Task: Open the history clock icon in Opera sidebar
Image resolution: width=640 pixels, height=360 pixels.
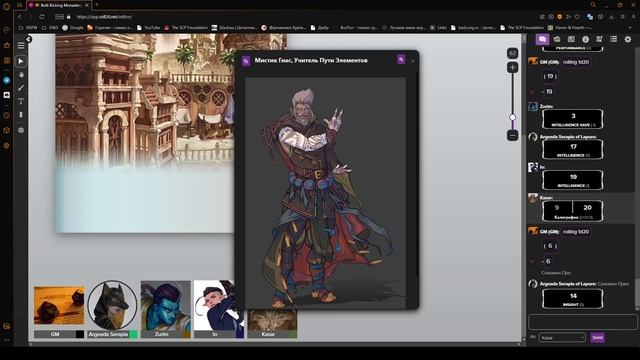Action: (7, 116)
